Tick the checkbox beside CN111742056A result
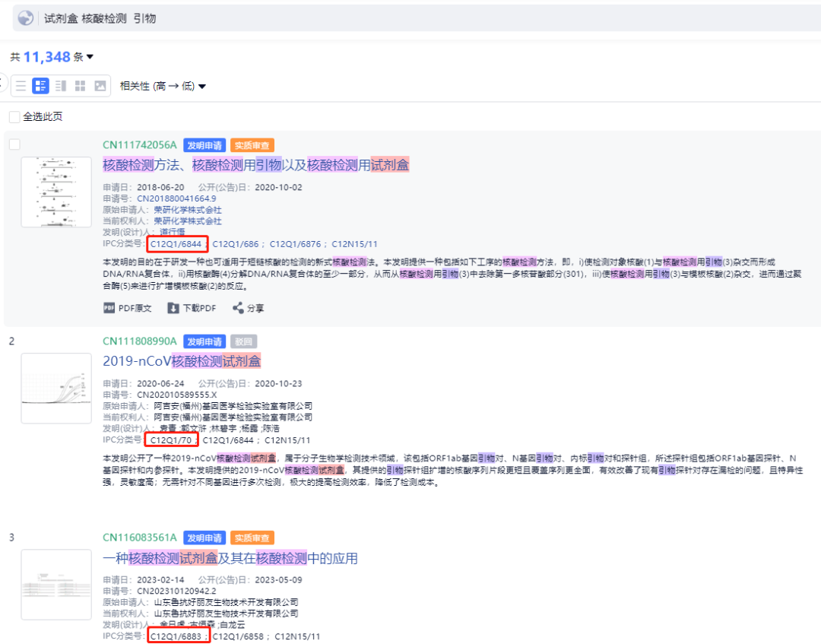Viewport: 821px width, 644px height. point(14,144)
